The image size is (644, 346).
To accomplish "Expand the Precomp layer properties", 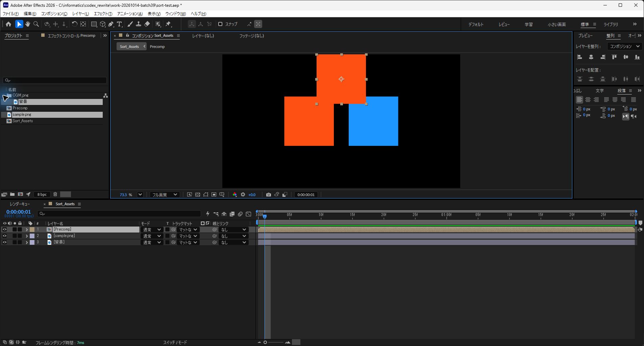I will (x=27, y=230).
